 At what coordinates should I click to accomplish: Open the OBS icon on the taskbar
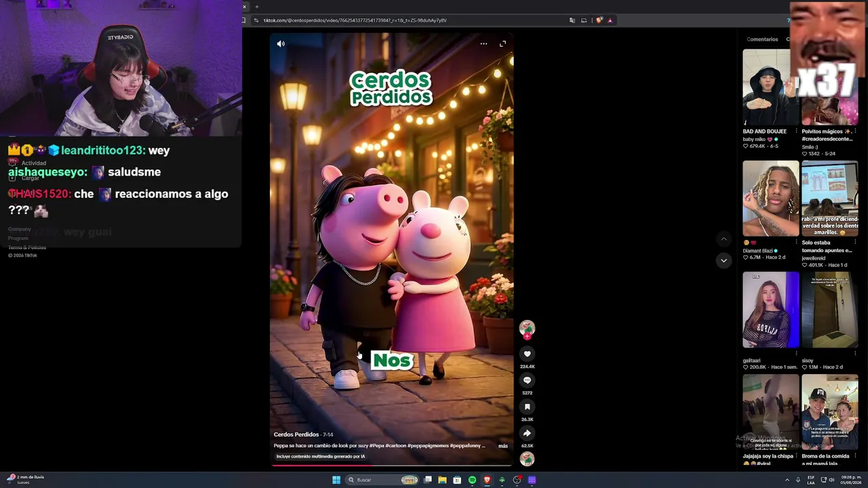click(x=517, y=480)
